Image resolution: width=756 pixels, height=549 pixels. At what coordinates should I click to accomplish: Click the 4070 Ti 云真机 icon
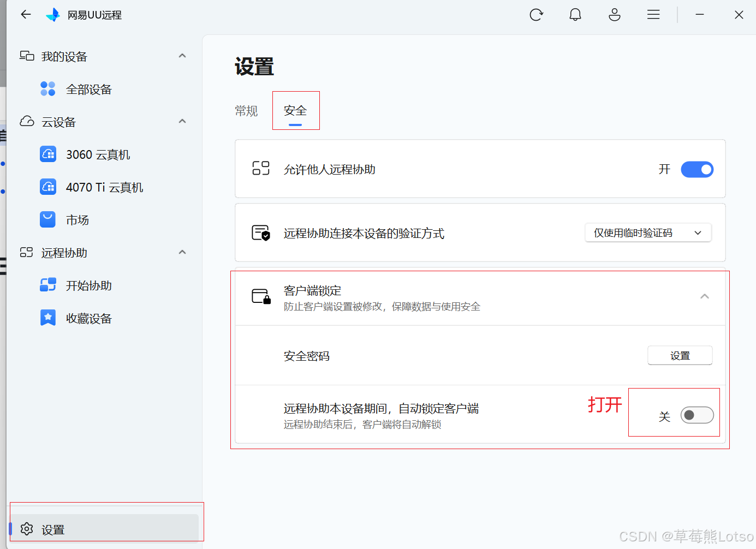coord(48,187)
